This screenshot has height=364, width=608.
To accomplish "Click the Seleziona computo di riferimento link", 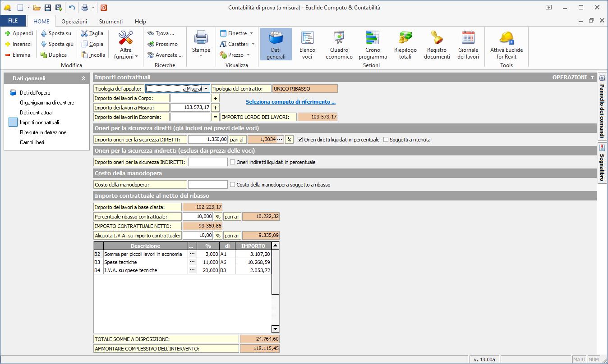I will (x=290, y=102).
